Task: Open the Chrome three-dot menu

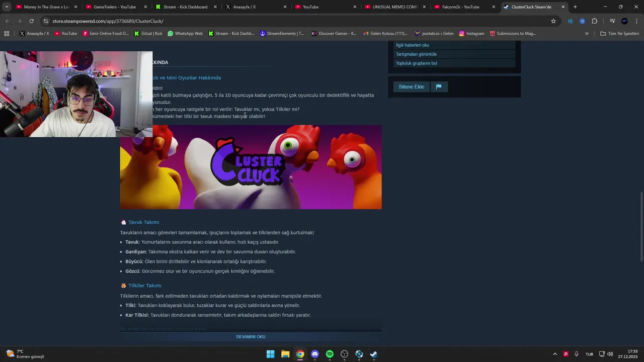Action: [636, 21]
